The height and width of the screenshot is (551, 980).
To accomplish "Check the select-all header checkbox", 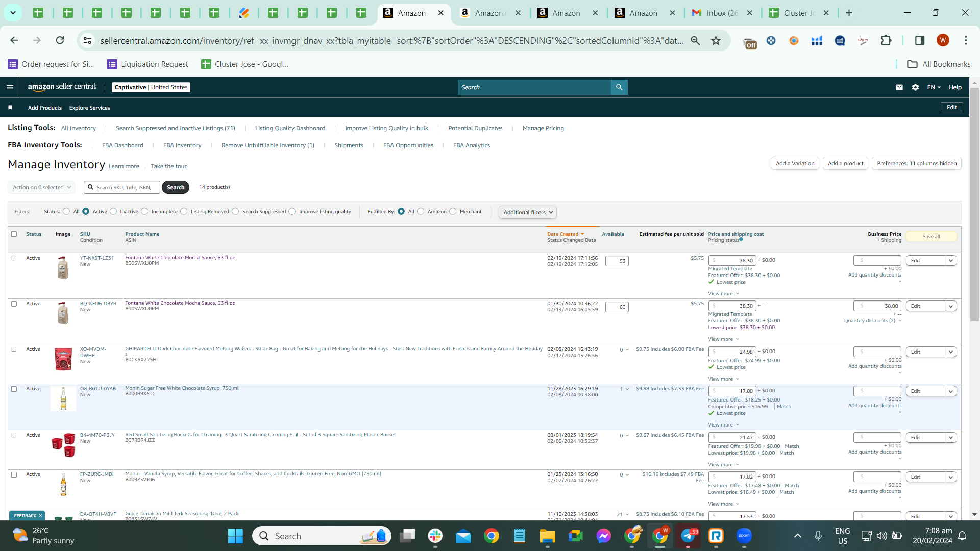I will coord(14,234).
